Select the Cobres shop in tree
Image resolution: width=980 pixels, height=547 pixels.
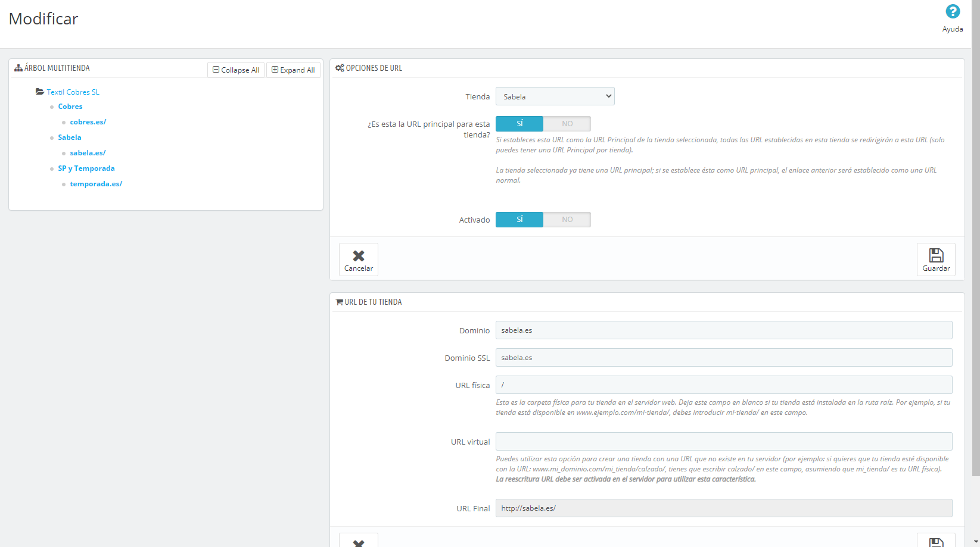coord(70,107)
